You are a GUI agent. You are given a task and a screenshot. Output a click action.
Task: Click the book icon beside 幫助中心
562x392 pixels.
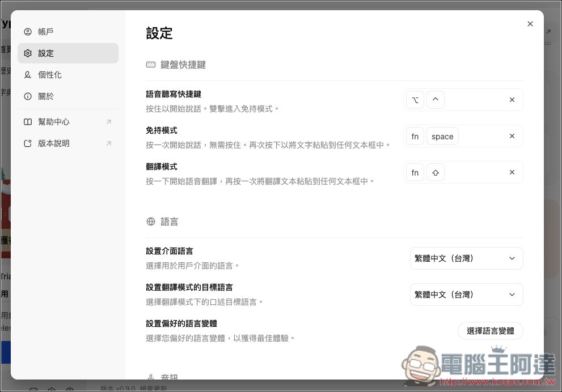pos(27,122)
